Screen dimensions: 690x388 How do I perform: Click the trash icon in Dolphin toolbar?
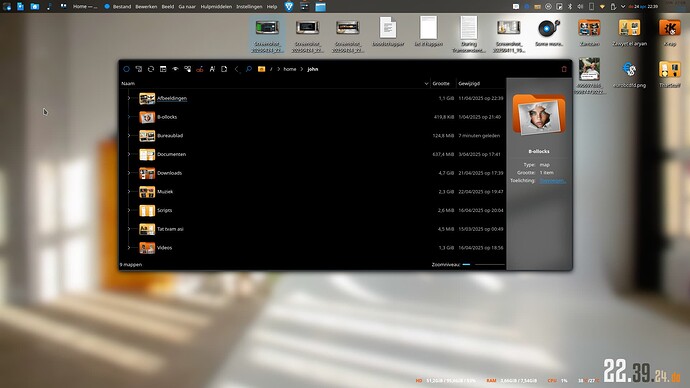point(564,69)
